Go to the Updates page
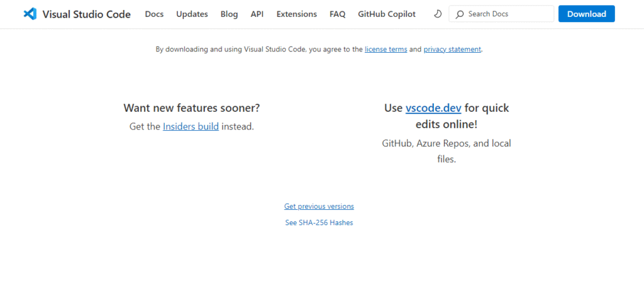644x291 pixels. tap(192, 14)
